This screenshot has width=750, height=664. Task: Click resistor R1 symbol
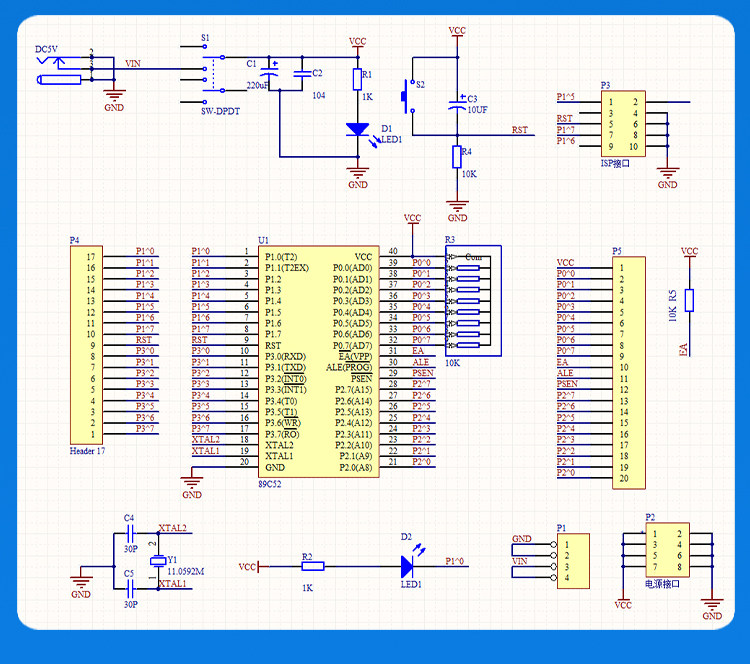[357, 79]
